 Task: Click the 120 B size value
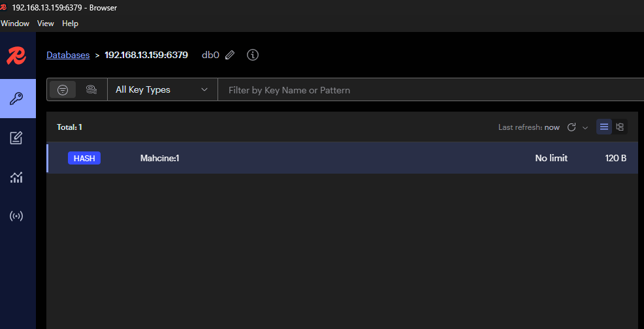616,158
